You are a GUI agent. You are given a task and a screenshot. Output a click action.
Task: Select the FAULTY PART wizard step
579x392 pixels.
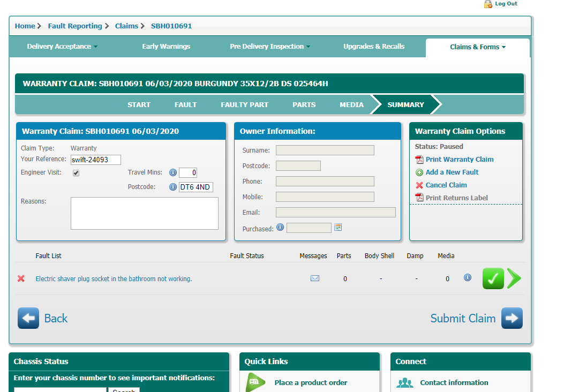coord(244,105)
